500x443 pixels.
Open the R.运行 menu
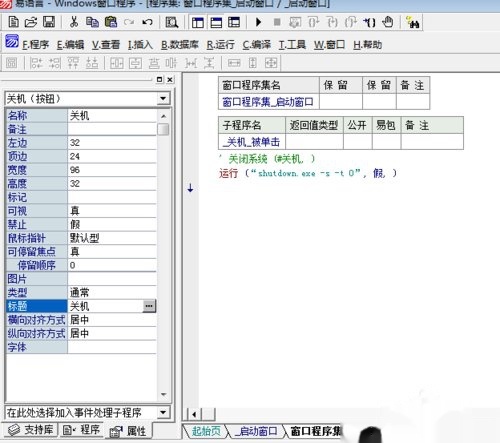220,45
